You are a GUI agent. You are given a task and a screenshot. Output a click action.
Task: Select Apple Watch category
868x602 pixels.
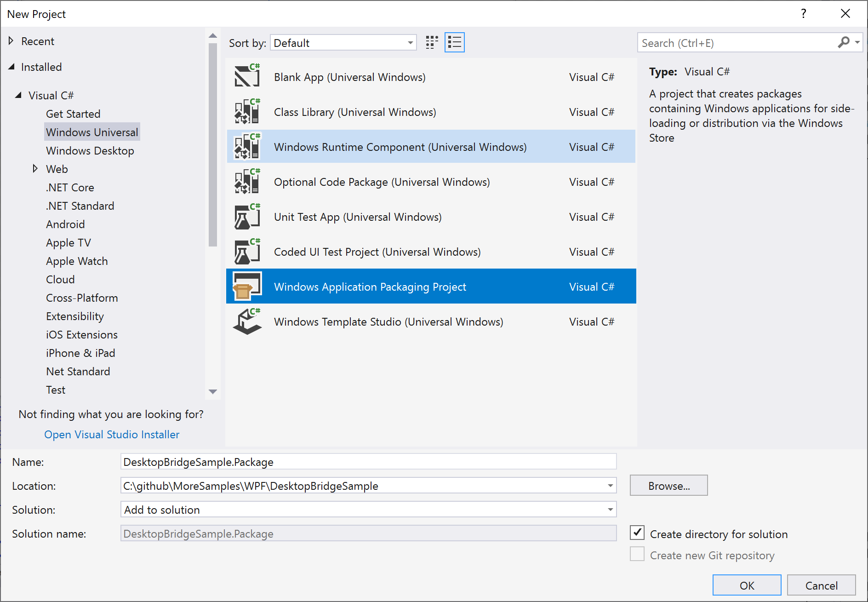point(77,261)
